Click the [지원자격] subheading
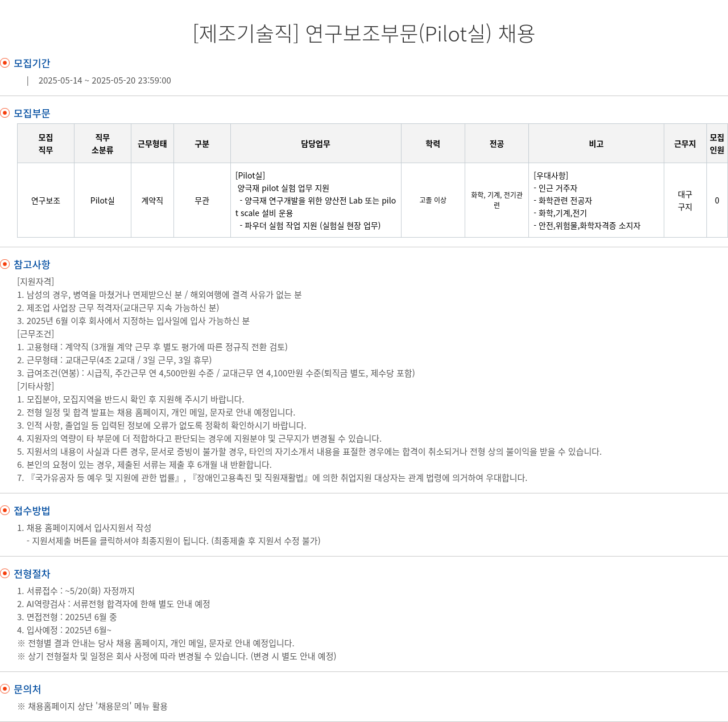 (x=36, y=281)
